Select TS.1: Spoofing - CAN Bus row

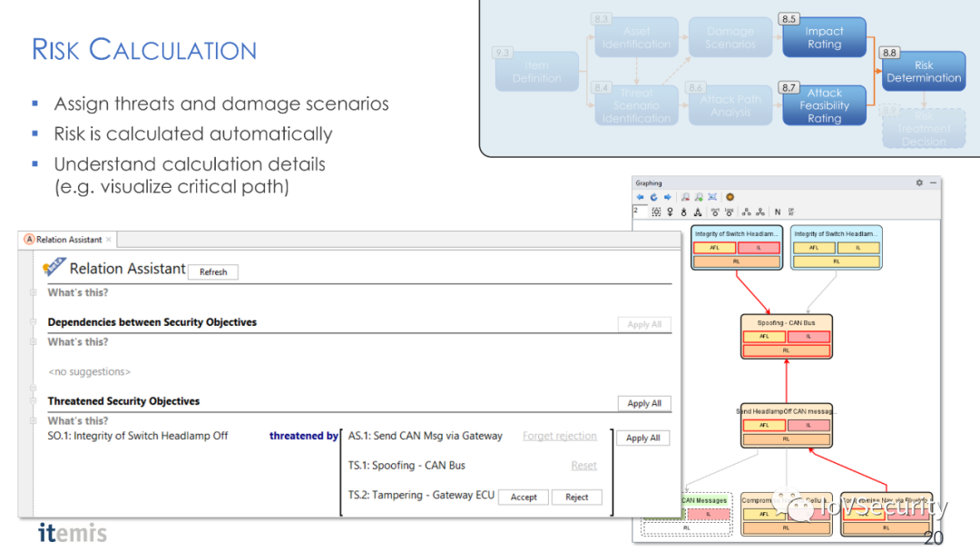(x=407, y=465)
